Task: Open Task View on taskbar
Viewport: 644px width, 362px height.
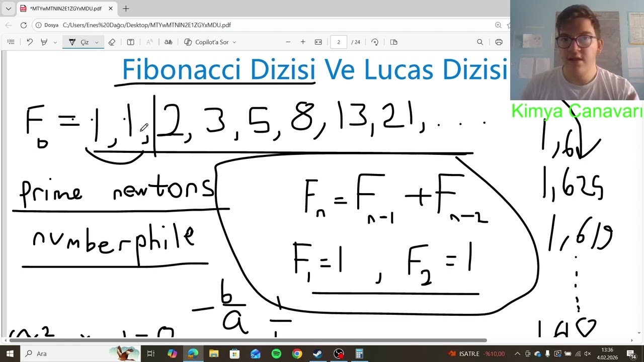Action: 150,353
